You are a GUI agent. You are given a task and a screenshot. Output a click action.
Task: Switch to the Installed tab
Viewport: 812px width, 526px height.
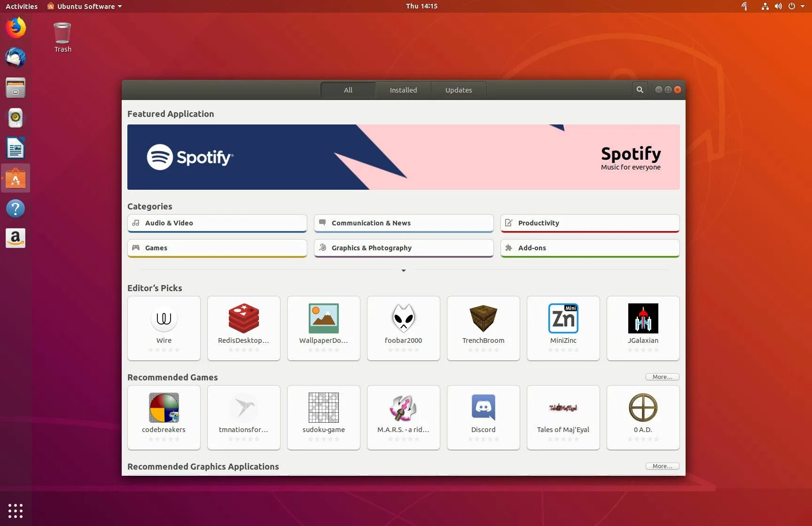pyautogui.click(x=403, y=90)
